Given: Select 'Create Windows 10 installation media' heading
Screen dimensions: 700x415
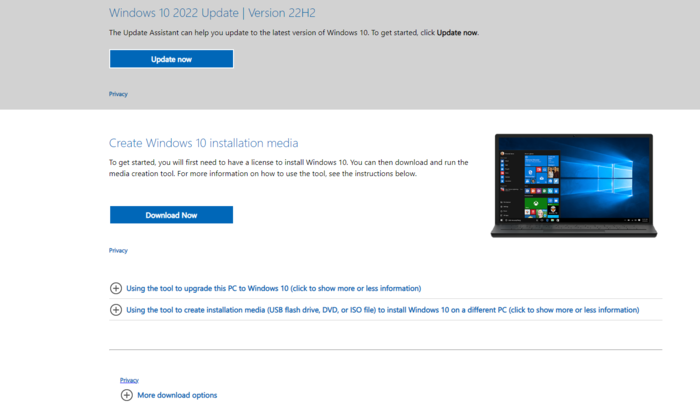Looking at the screenshot, I should 204,143.
